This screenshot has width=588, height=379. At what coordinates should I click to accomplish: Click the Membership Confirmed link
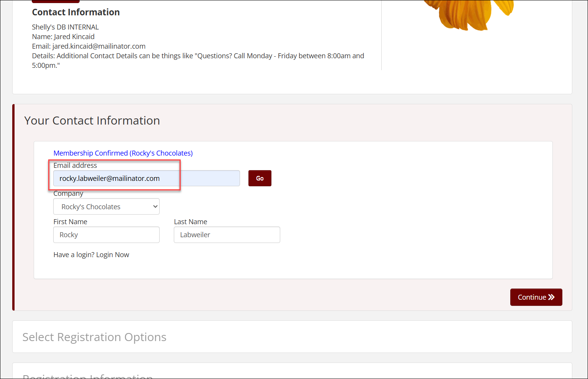click(123, 153)
